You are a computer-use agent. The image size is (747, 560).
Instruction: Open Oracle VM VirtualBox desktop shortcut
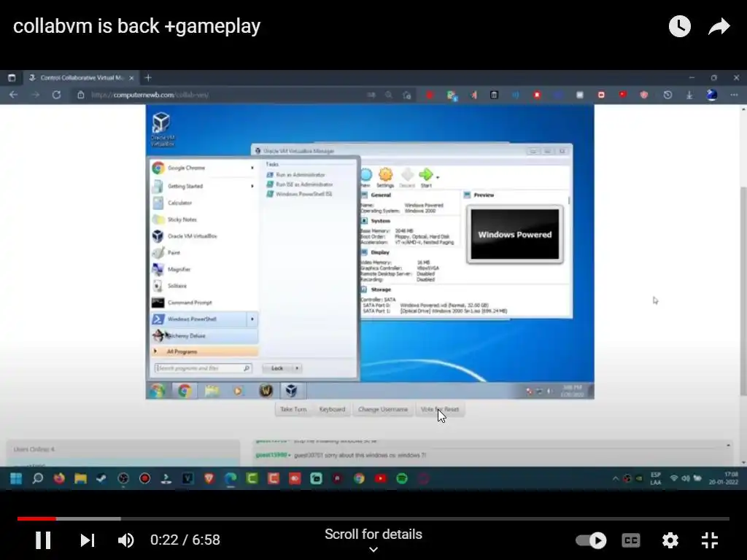coord(163,129)
